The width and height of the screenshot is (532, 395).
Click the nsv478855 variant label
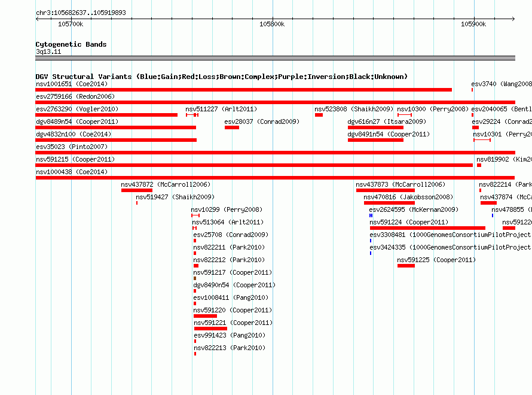click(x=512, y=209)
